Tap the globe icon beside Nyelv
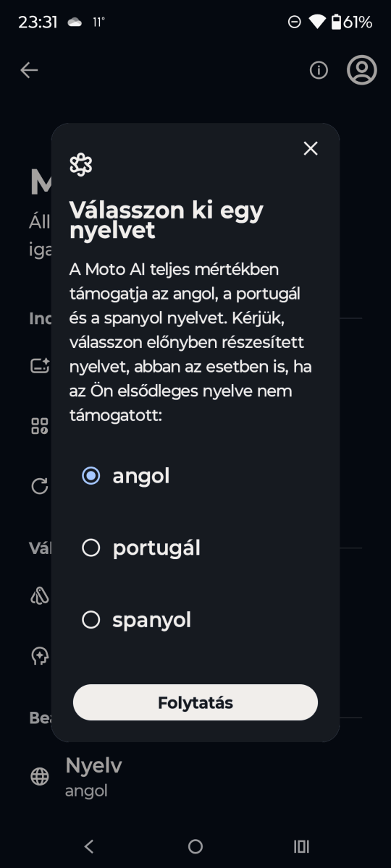 (40, 777)
